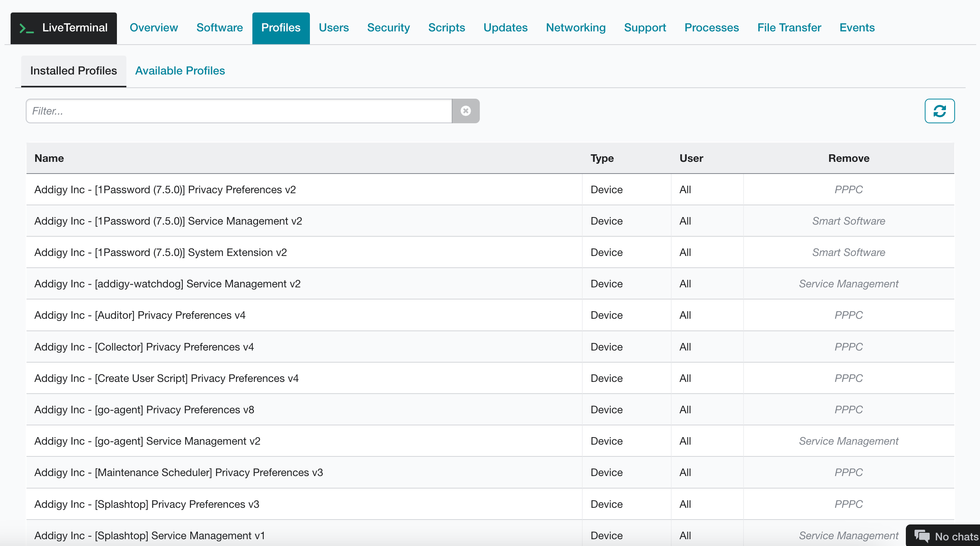
Task: Go to the Security tab
Action: 388,28
